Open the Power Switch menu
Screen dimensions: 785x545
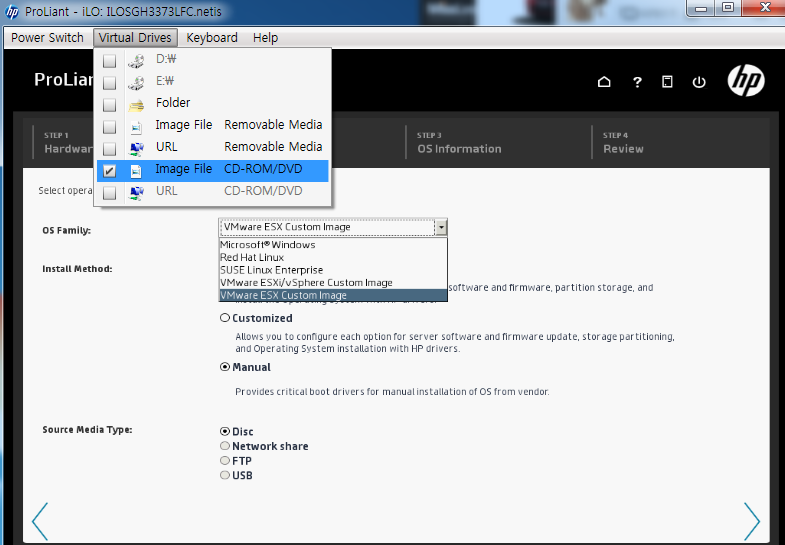47,38
